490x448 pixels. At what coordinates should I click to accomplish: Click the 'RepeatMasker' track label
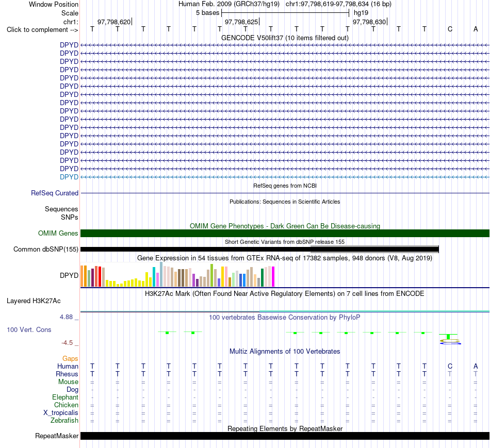coord(57,436)
